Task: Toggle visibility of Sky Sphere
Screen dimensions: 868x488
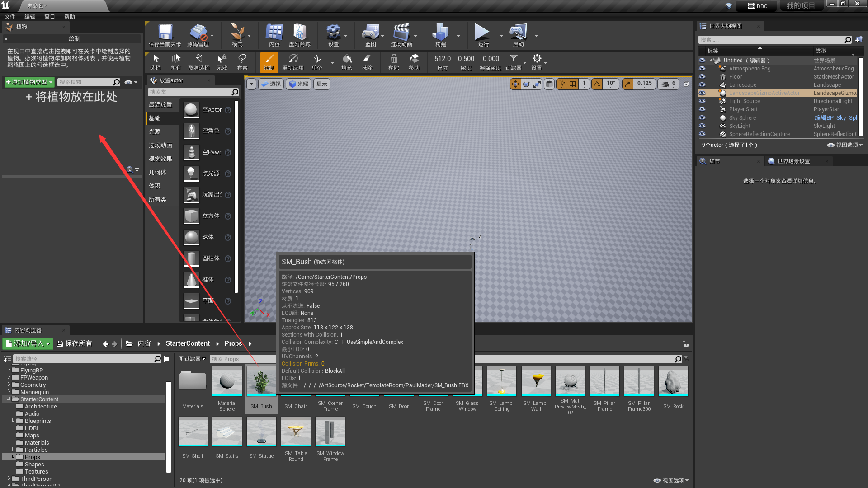Action: (702, 118)
